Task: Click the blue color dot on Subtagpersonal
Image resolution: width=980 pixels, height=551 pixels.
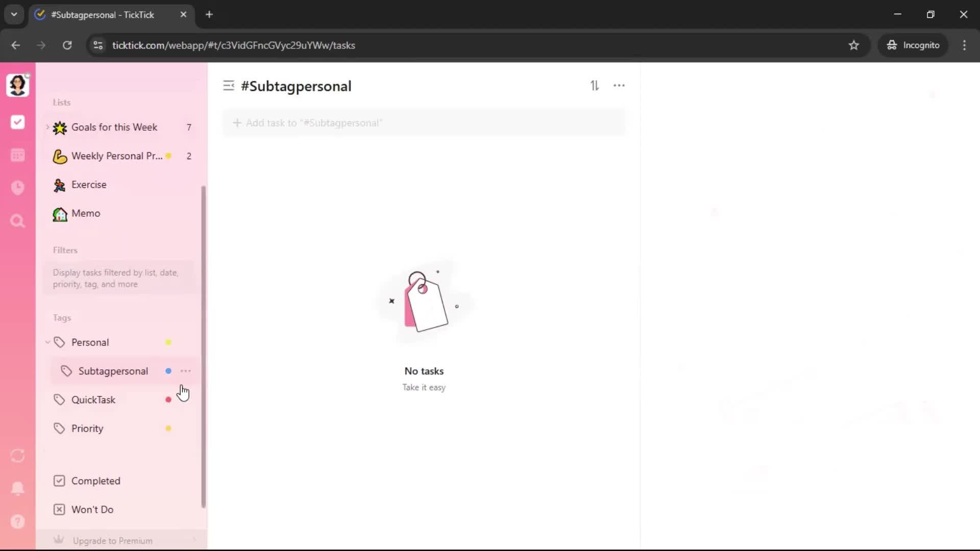Action: click(168, 371)
